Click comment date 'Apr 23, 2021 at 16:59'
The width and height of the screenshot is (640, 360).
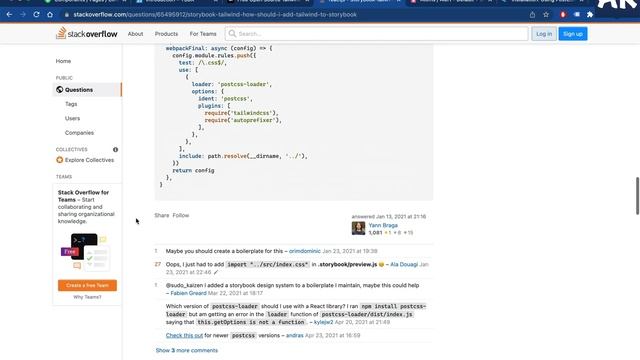332,336
